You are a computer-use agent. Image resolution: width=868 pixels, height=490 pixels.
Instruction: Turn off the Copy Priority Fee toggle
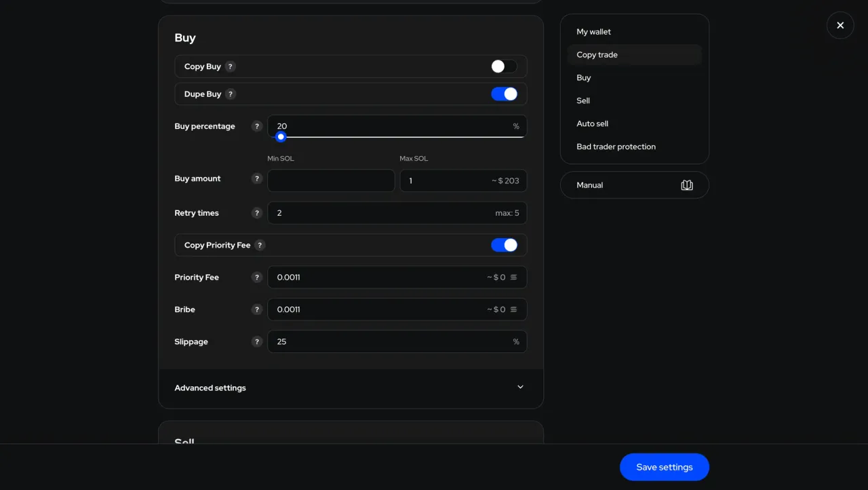pos(504,245)
